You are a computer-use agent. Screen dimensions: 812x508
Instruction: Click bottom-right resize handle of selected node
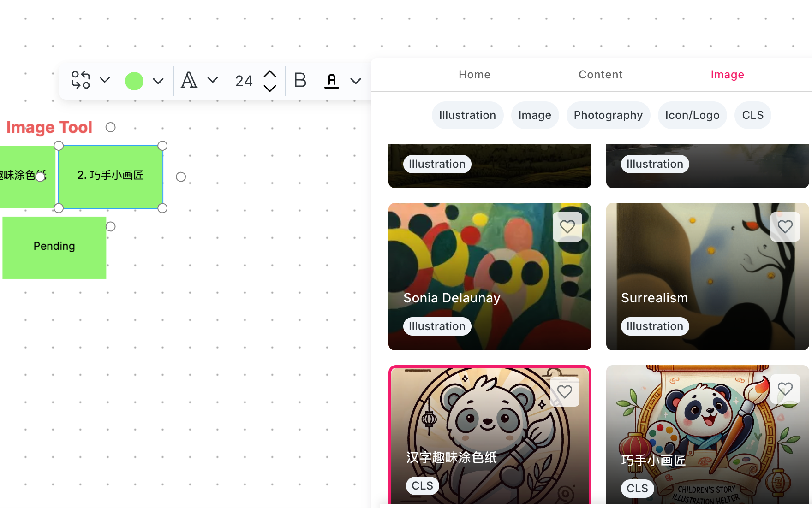point(162,208)
